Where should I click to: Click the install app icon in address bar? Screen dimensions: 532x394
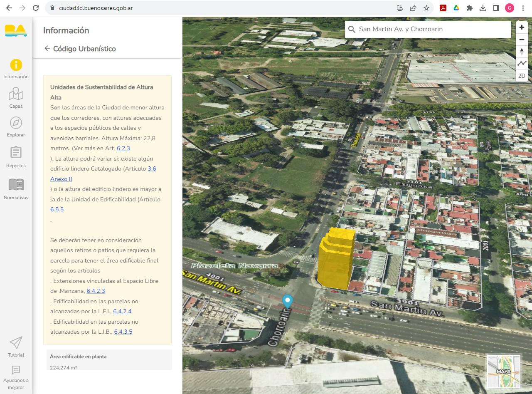pyautogui.click(x=400, y=8)
